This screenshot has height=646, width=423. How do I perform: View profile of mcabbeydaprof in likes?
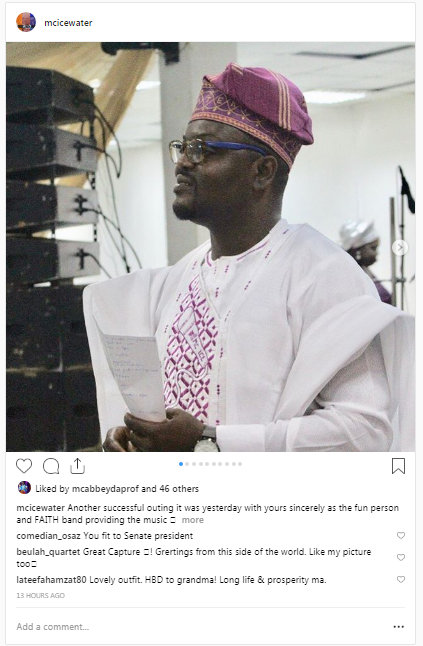pyautogui.click(x=105, y=489)
